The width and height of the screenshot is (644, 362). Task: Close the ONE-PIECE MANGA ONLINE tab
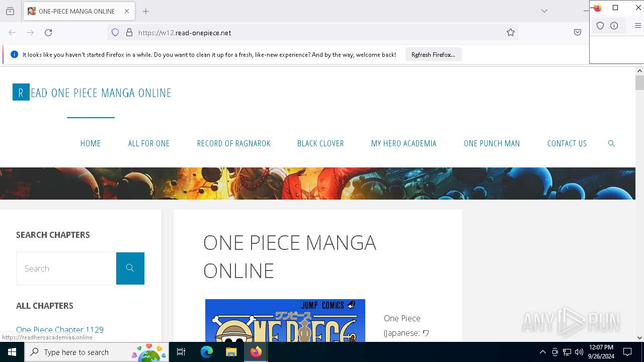[127, 11]
